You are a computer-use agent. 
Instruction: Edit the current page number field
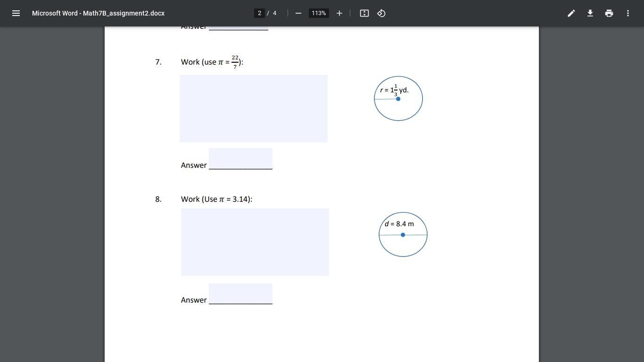[259, 13]
